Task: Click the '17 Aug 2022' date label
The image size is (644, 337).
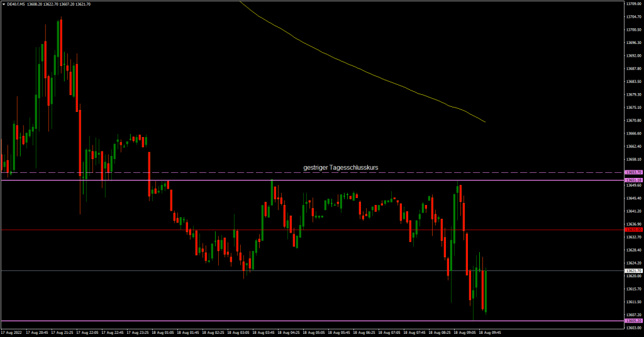Action: [12, 332]
